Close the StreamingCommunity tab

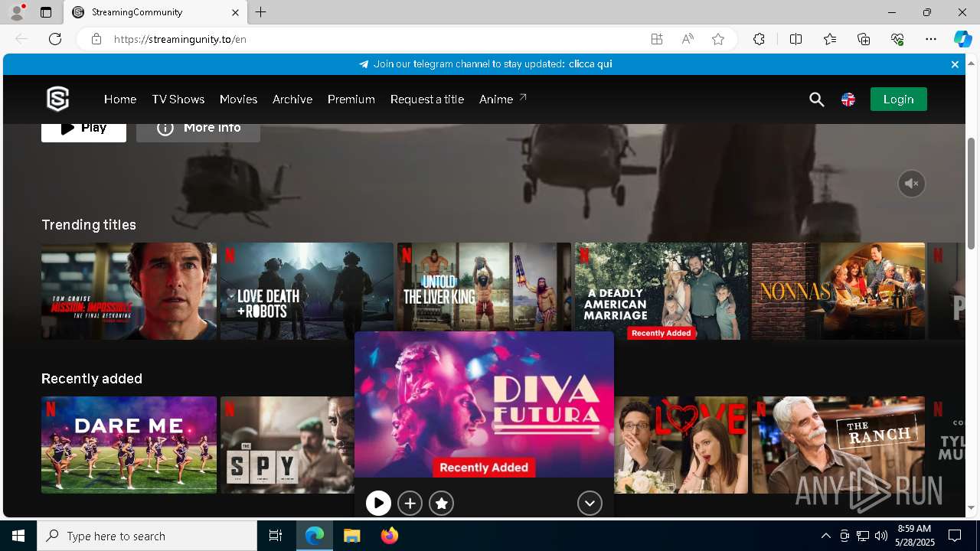coord(235,12)
